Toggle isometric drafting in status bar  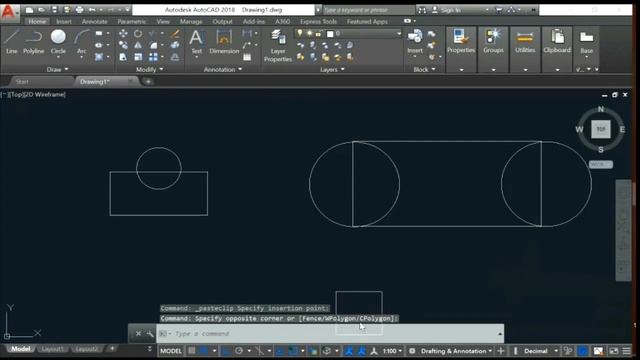(x=259, y=351)
